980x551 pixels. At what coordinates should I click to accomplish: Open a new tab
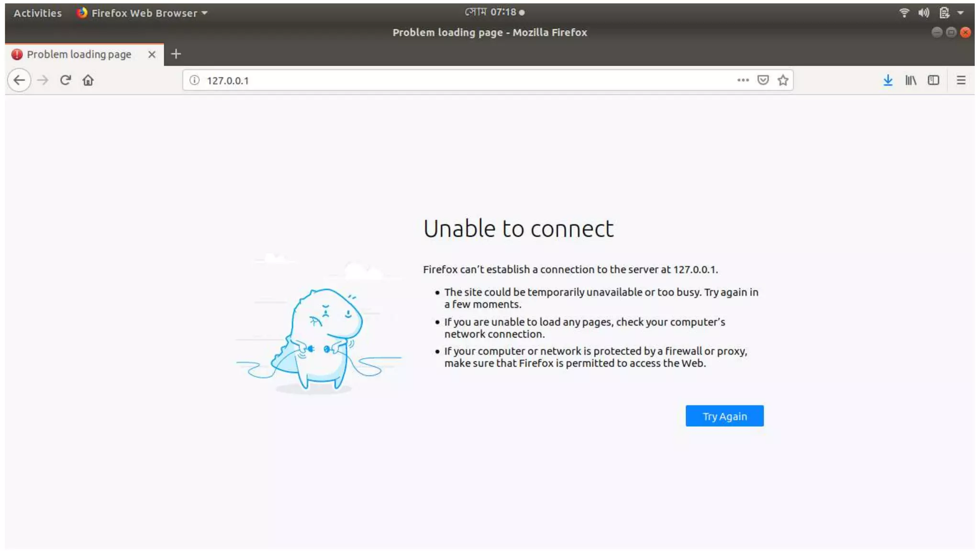pos(176,54)
